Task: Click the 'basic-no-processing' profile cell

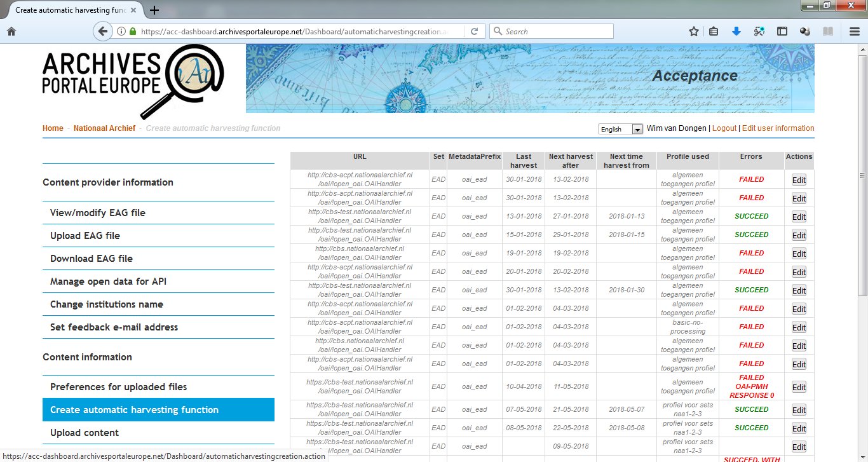Action: pos(688,327)
